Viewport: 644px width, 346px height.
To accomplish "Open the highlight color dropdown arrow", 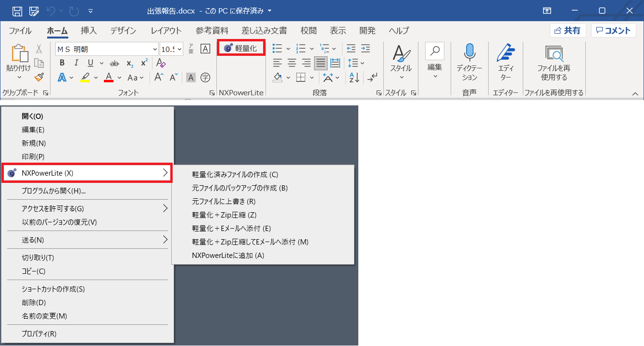I will pyautogui.click(x=96, y=77).
